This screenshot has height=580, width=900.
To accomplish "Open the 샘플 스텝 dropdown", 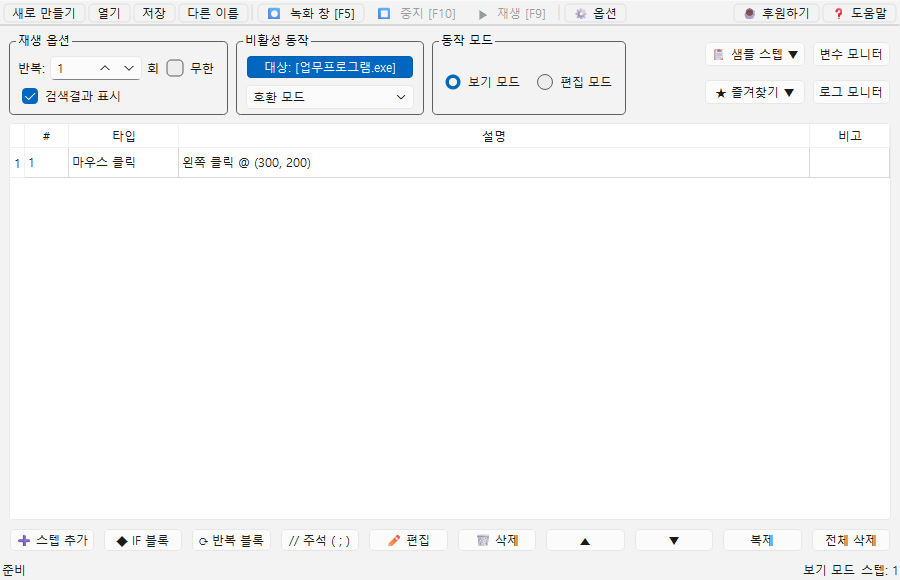I will point(755,55).
